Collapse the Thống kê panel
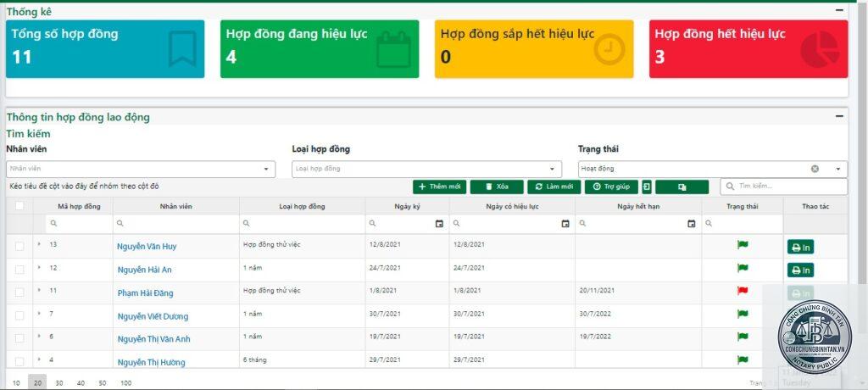The width and height of the screenshot is (868, 390). click(839, 10)
